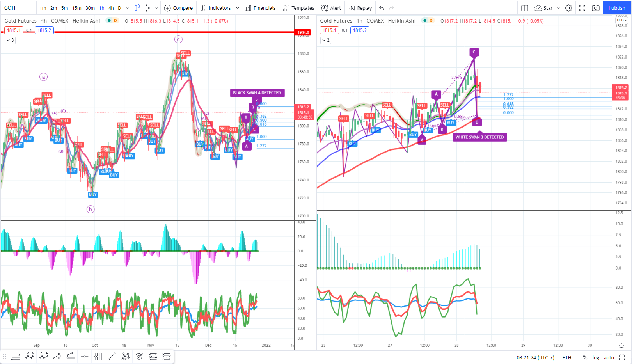The height and width of the screenshot is (364, 632).
Task: Expand the 2 collapsed indicators on 1h chart
Action: click(x=326, y=40)
